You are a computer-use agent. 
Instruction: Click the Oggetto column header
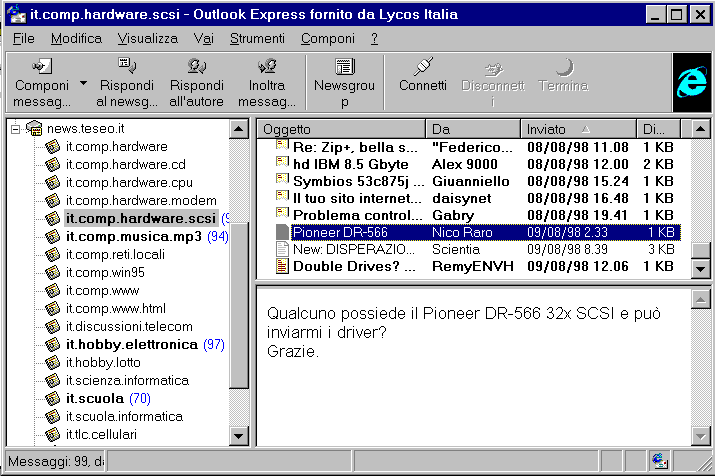click(x=340, y=129)
